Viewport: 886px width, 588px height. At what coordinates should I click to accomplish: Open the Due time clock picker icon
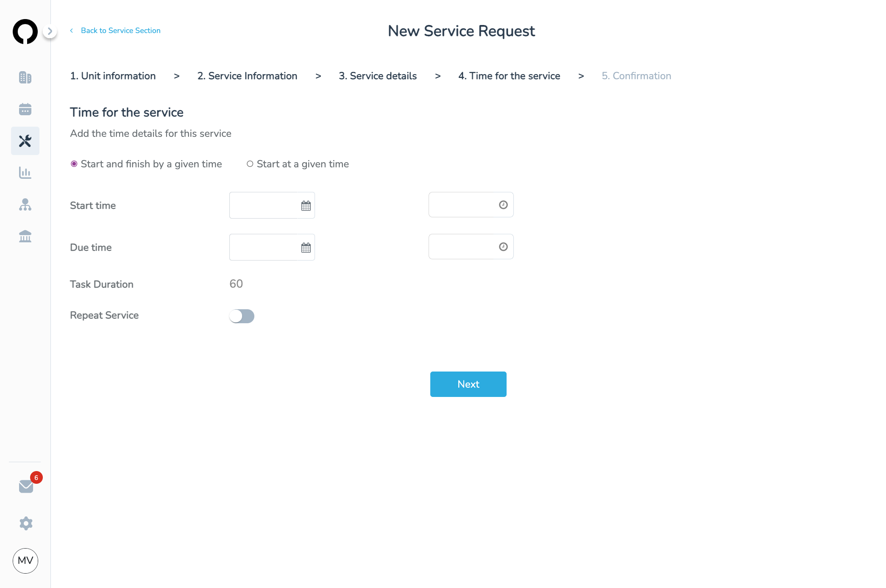tap(503, 247)
